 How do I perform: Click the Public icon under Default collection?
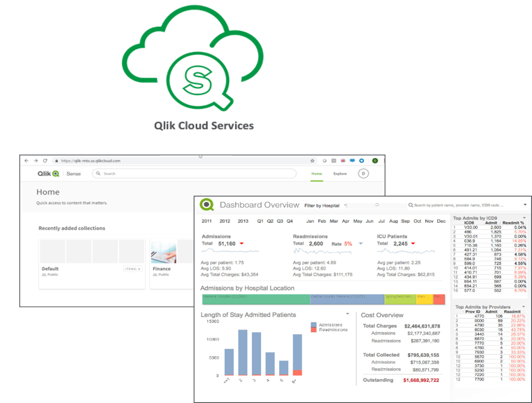(44, 275)
